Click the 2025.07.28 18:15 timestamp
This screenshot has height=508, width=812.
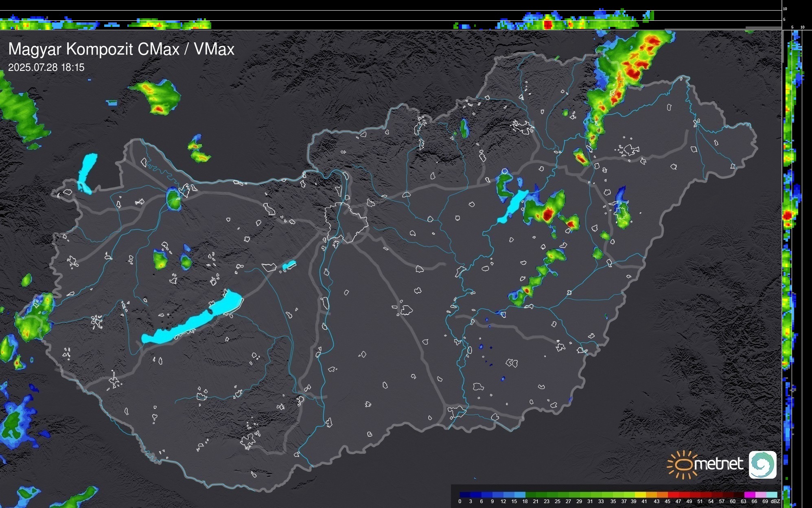point(46,68)
